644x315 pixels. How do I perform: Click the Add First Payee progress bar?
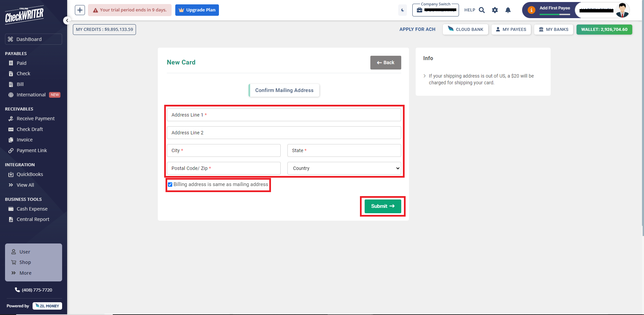point(555,14)
